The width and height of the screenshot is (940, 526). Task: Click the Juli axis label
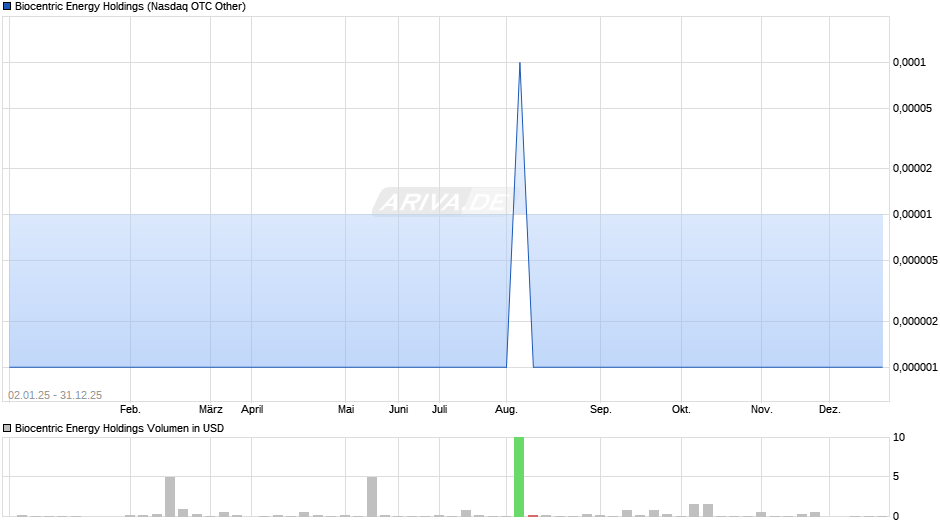(439, 409)
